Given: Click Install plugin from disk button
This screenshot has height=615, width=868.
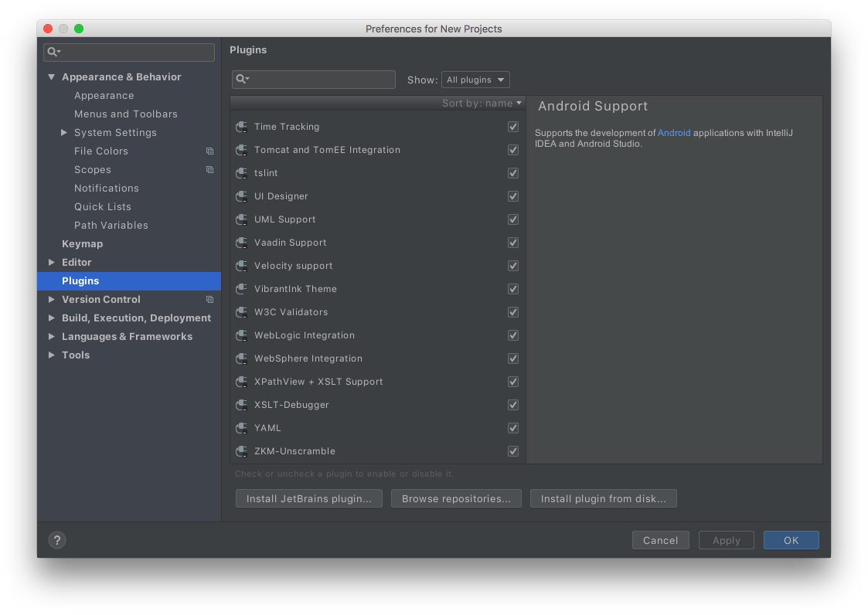Looking at the screenshot, I should 604,499.
